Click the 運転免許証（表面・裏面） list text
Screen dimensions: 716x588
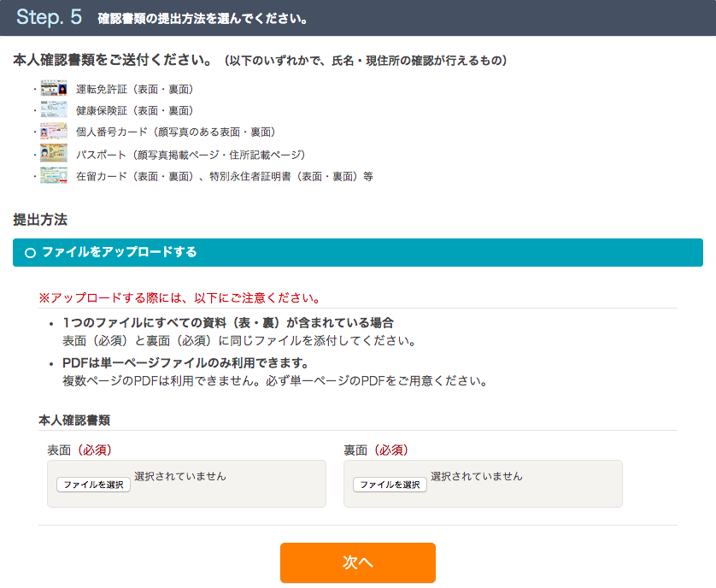135,89
